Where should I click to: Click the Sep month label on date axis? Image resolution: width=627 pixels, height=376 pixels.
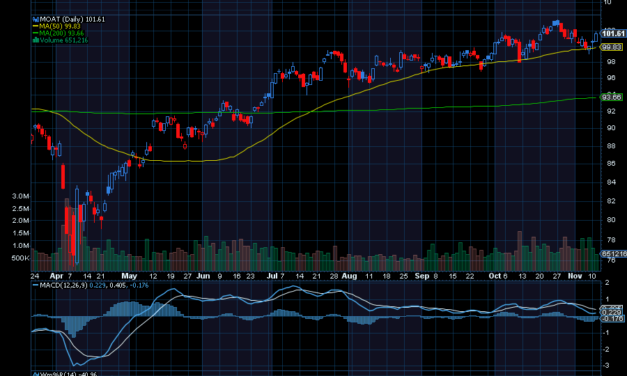422,276
